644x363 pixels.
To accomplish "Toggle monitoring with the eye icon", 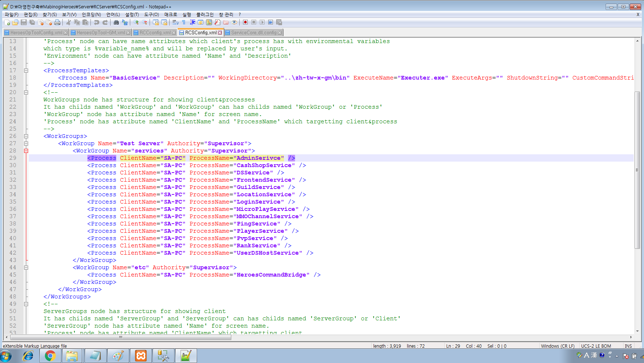I will pos(234,23).
